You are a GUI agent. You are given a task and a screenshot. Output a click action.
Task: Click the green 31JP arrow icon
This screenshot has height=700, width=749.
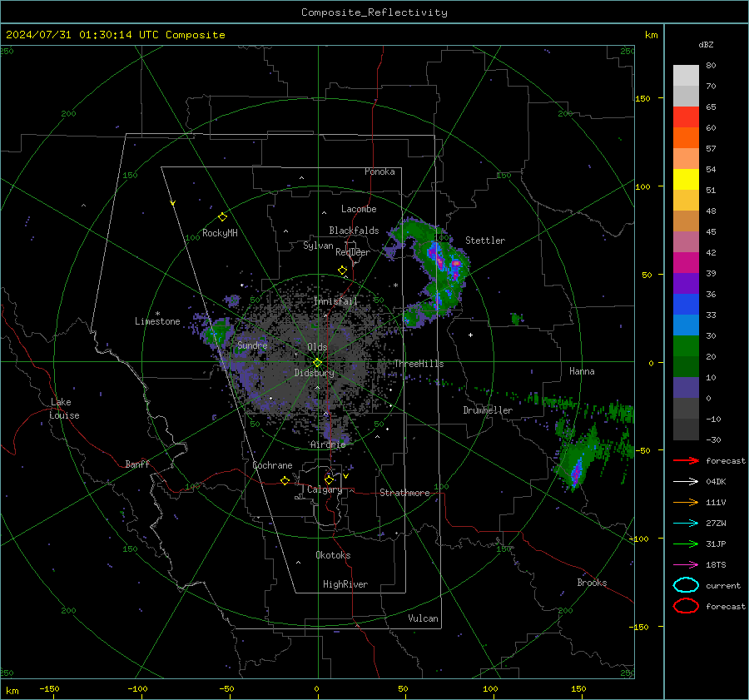coord(686,544)
